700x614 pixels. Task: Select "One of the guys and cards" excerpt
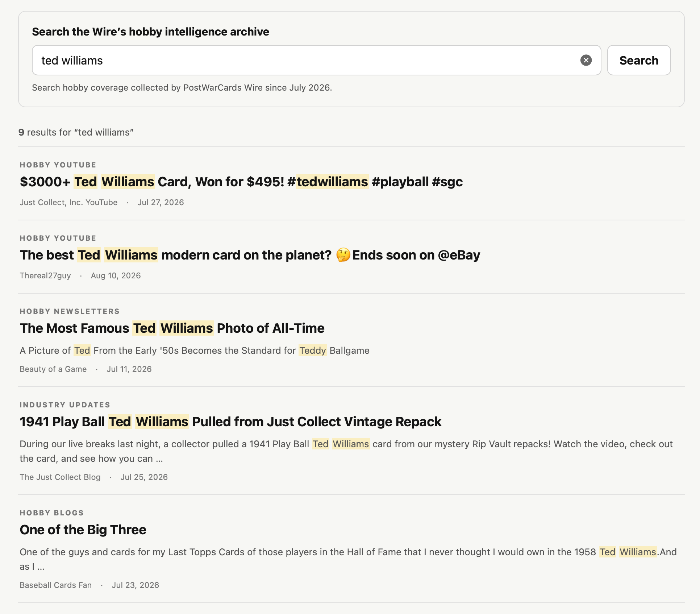[x=348, y=559]
